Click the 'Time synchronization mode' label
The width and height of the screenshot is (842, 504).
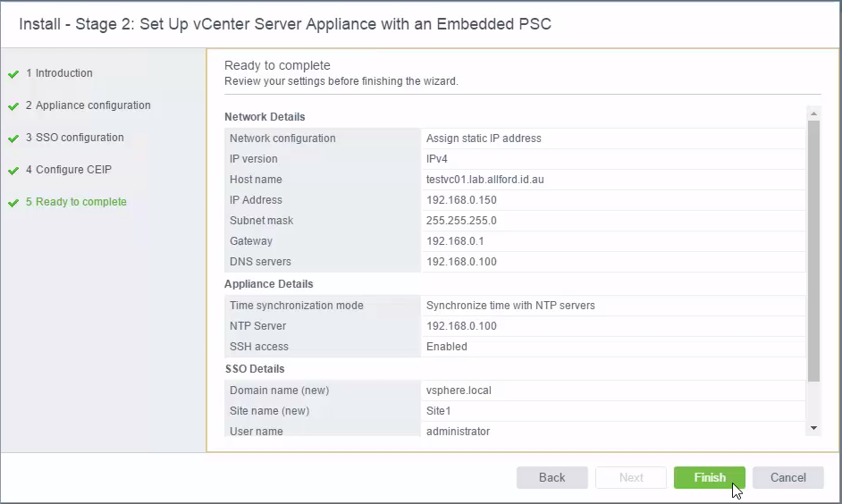(297, 306)
